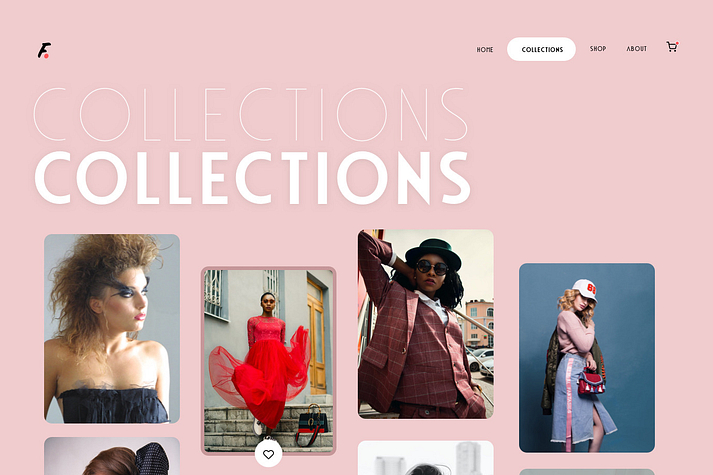The width and height of the screenshot is (713, 475).
Task: Open the shopping cart icon
Action: (x=672, y=47)
